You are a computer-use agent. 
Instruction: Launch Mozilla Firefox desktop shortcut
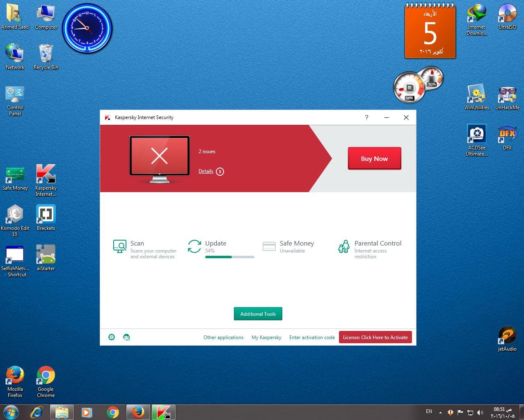point(15,382)
